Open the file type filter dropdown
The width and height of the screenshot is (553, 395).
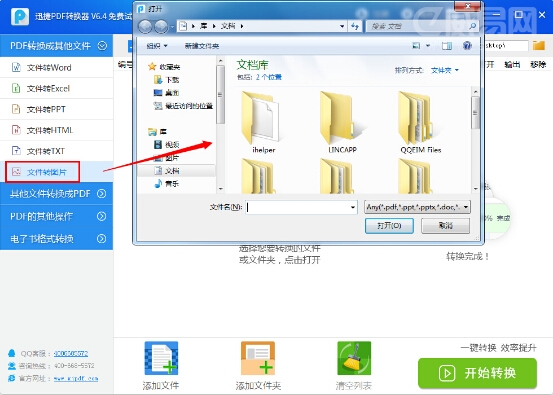(x=417, y=207)
